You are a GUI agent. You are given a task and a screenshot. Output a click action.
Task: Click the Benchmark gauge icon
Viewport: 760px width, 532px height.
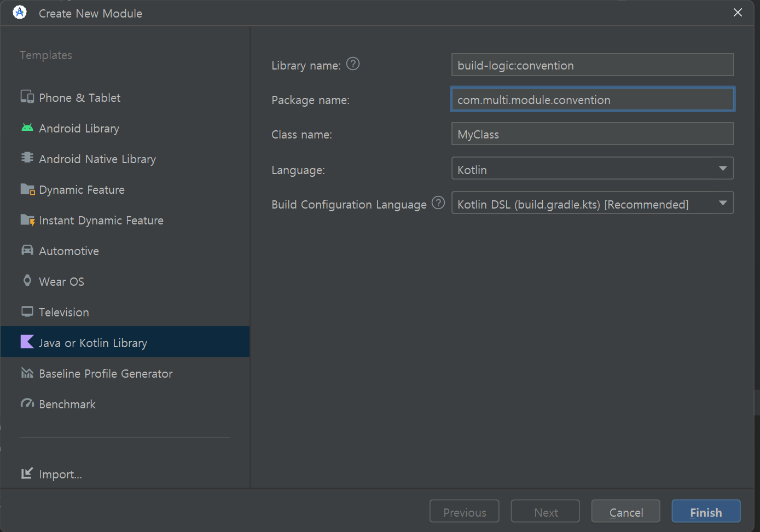point(27,403)
